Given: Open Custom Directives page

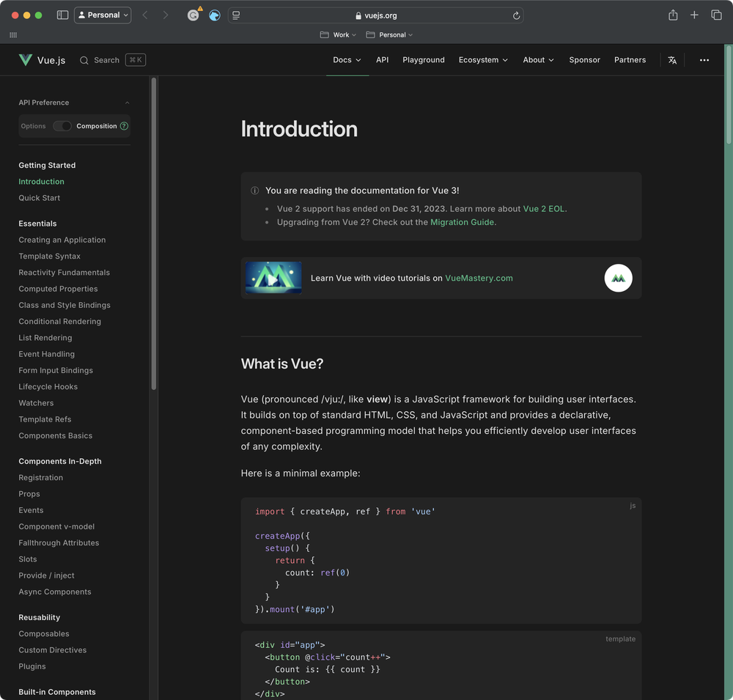Looking at the screenshot, I should click(x=52, y=650).
